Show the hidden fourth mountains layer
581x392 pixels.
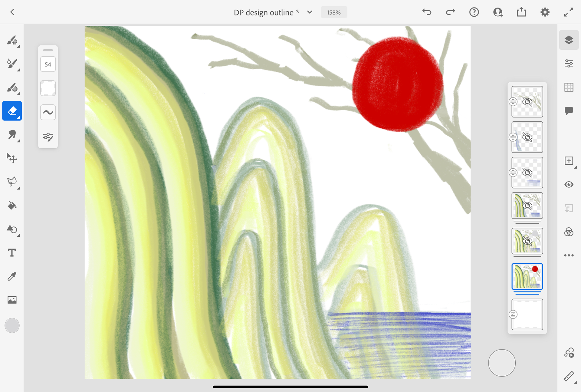(x=527, y=206)
